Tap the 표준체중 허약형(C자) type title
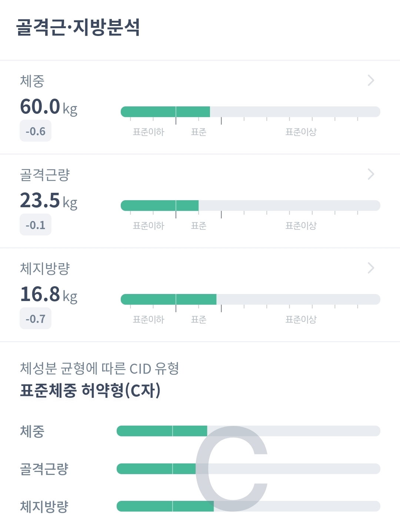This screenshot has height=532, width=400. 90,390
